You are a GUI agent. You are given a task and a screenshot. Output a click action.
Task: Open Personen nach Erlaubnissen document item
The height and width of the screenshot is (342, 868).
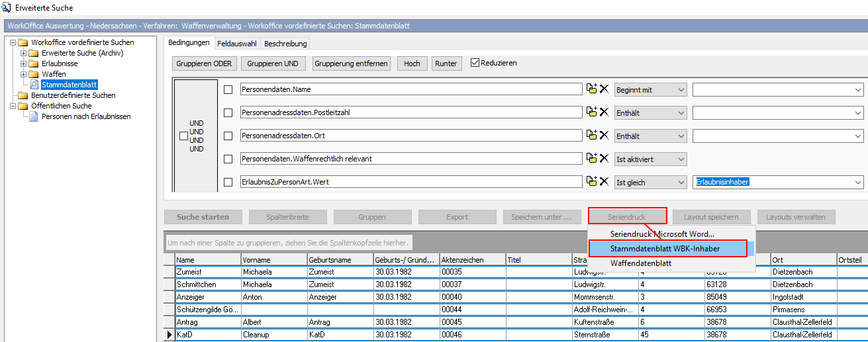(x=85, y=116)
